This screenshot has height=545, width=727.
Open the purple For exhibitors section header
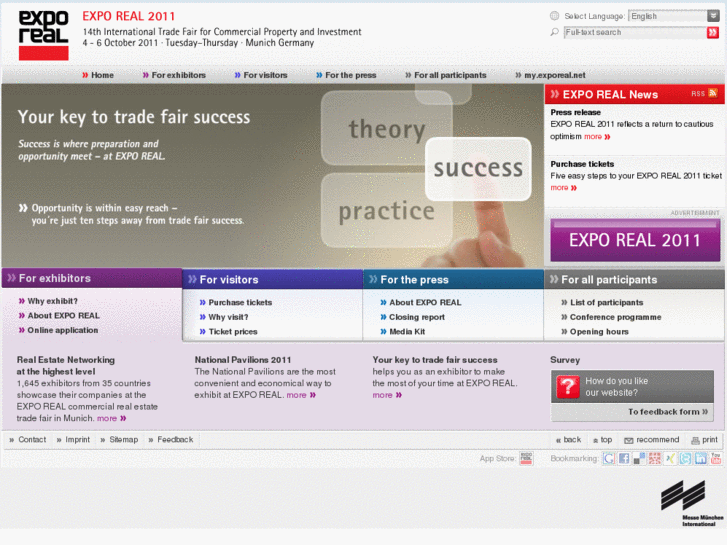pos(92,278)
